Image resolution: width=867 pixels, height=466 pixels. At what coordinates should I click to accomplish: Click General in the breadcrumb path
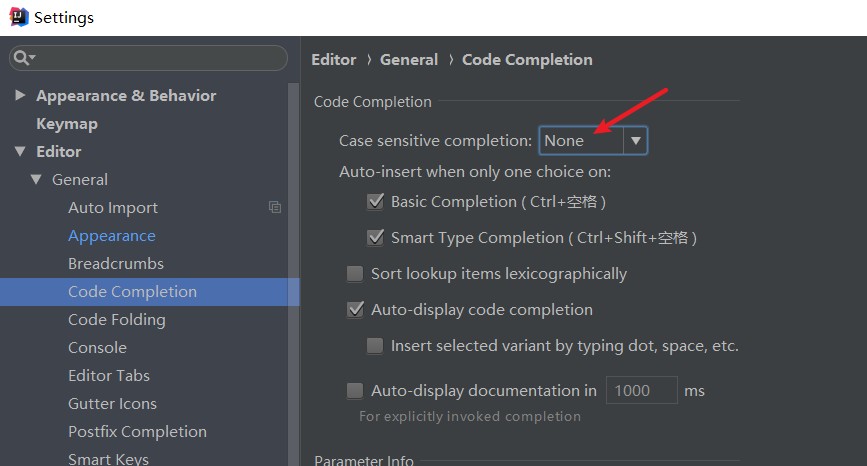[408, 60]
